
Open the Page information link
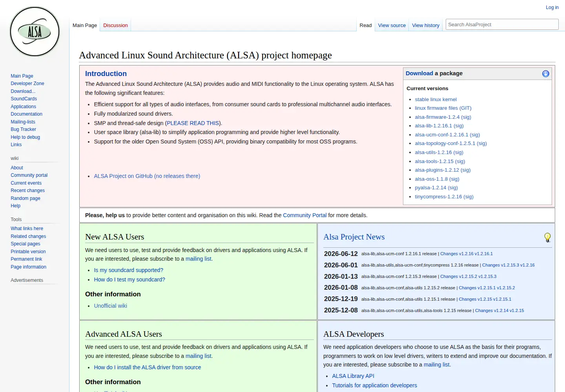[28, 267]
